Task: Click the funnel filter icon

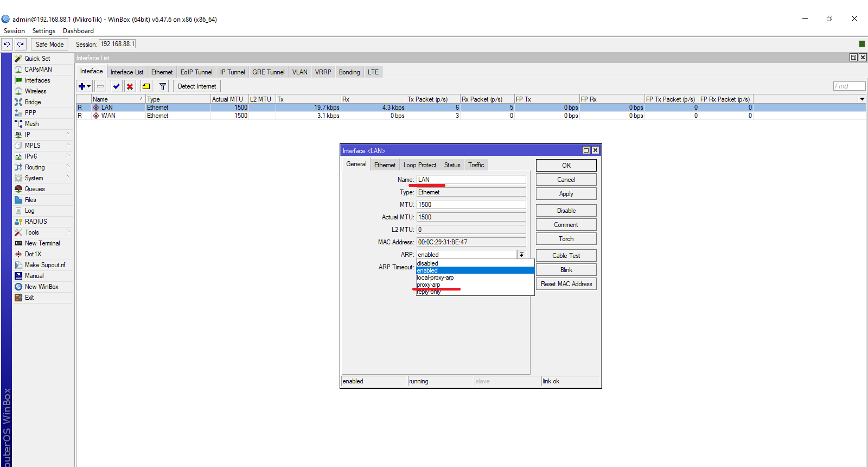Action: point(162,86)
